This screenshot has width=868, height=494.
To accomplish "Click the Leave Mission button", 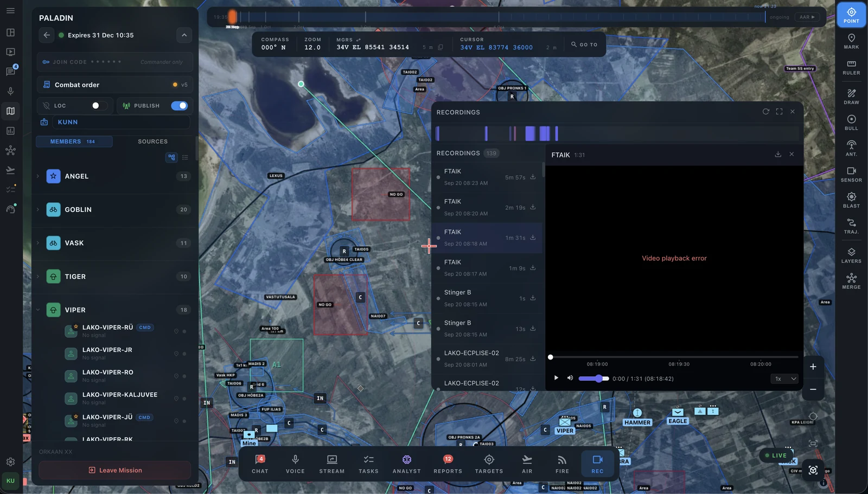I will pyautogui.click(x=114, y=470).
